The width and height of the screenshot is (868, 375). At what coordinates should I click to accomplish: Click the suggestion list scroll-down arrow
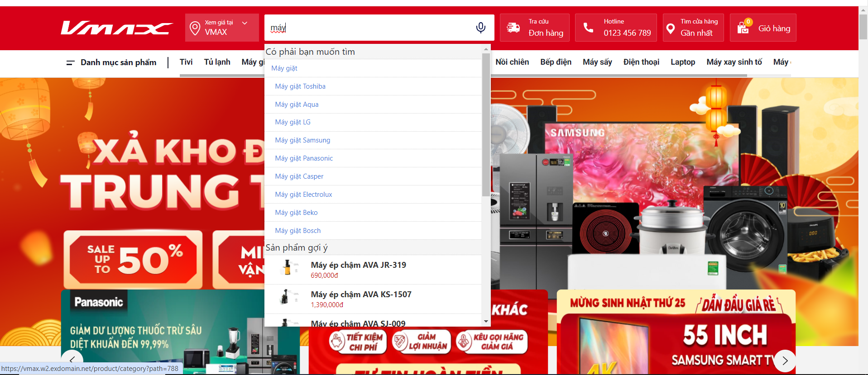pos(486,322)
